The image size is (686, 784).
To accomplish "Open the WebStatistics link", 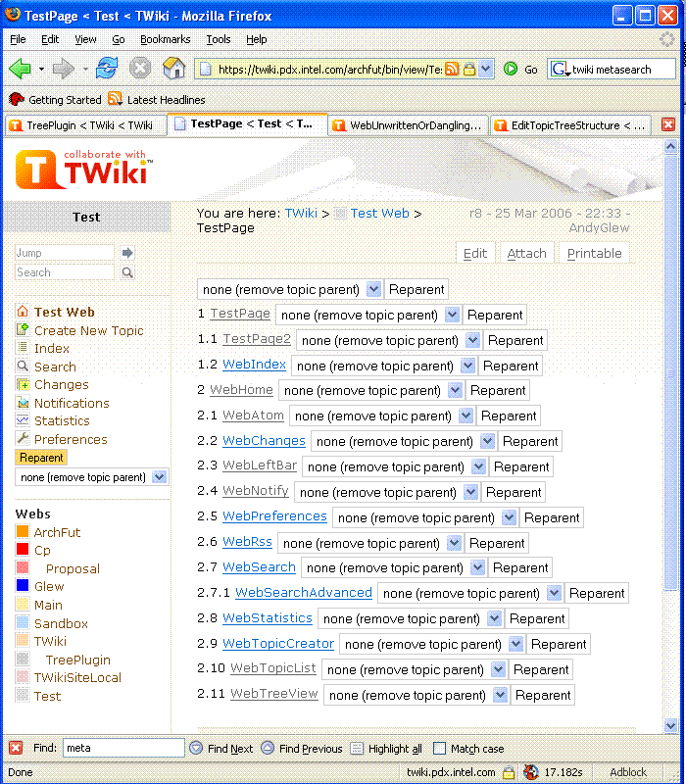I will click(267, 618).
